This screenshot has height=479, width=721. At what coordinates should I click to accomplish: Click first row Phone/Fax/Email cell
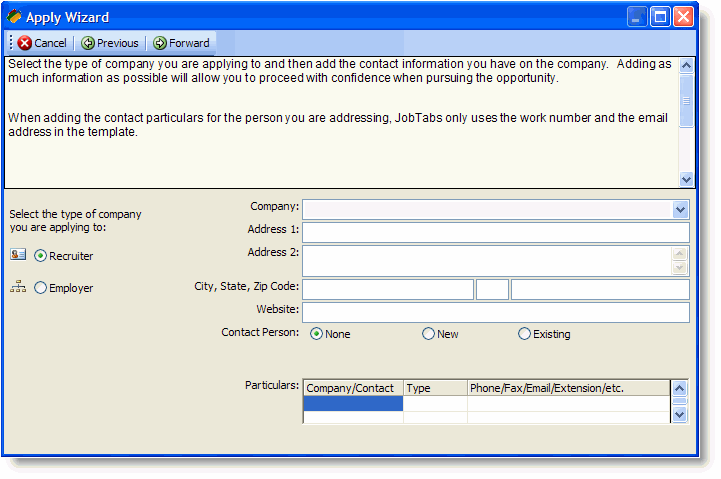point(569,403)
